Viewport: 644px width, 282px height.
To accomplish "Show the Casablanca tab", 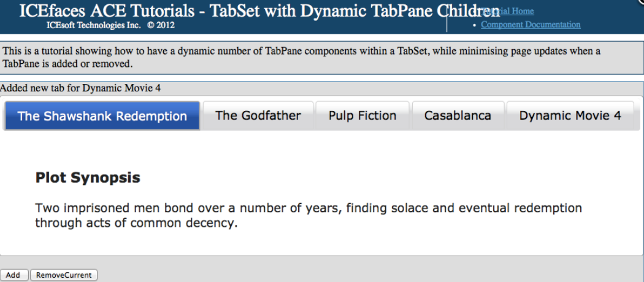I will pos(458,116).
